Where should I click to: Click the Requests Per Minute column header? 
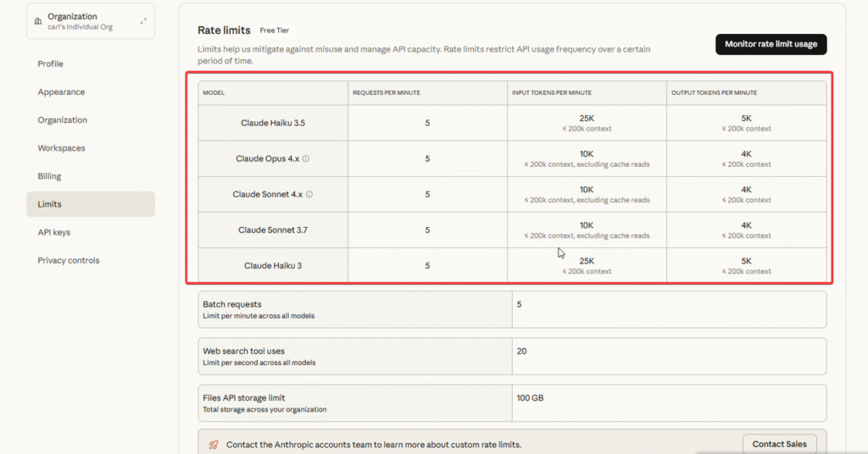(387, 92)
